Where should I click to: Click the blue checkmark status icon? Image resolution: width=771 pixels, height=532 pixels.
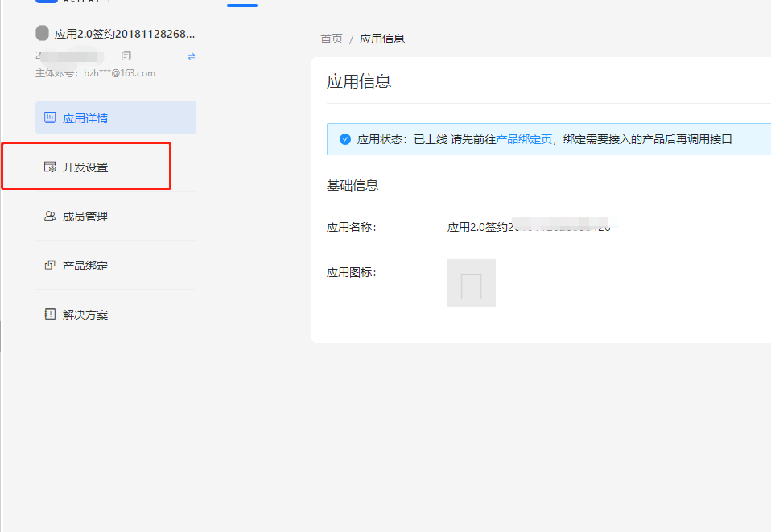(x=344, y=138)
